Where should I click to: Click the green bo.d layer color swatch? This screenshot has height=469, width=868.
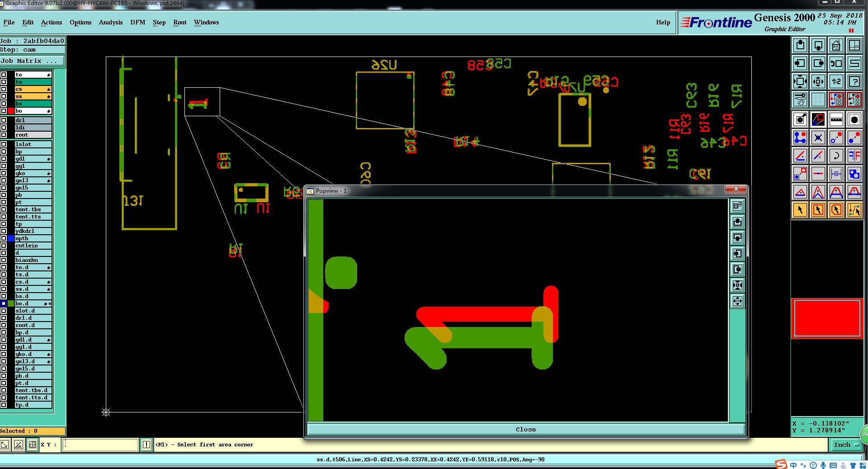(11, 303)
